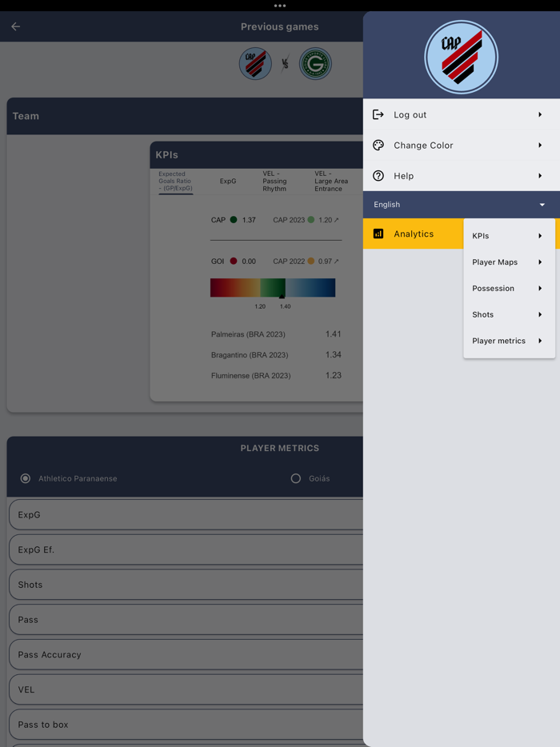Open the ExpG player metric row
The image size is (560, 747).
click(x=186, y=514)
